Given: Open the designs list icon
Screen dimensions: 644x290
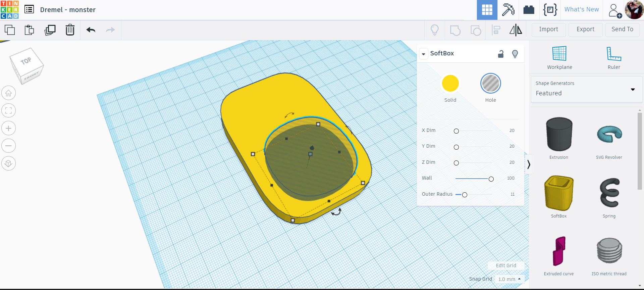Looking at the screenshot, I should [29, 9].
